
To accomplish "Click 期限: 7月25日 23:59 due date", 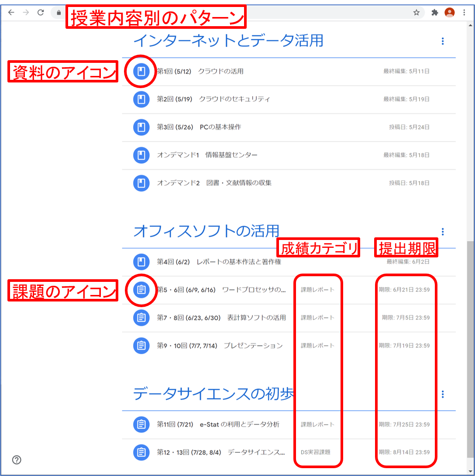I will (404, 424).
